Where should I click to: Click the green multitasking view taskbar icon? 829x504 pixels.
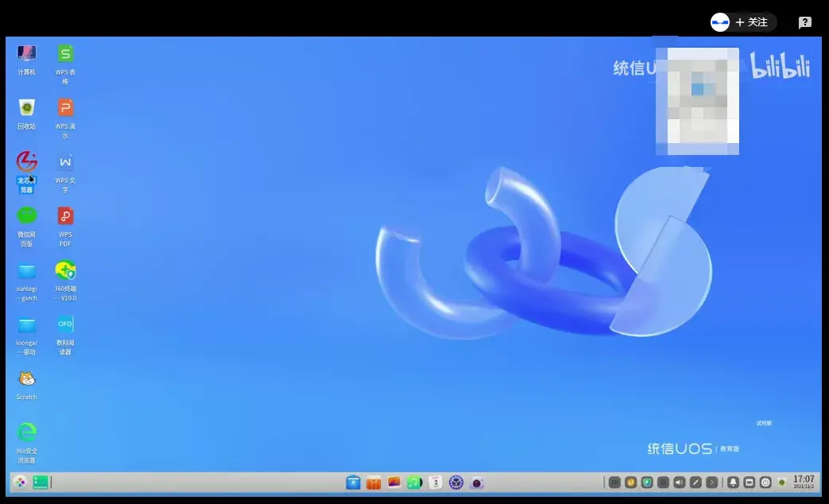[x=41, y=482]
